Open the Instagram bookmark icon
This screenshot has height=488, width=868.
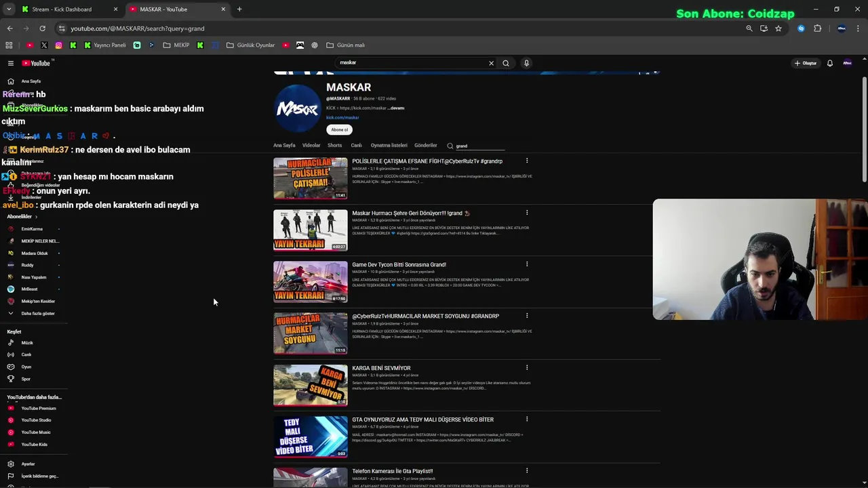tap(59, 45)
